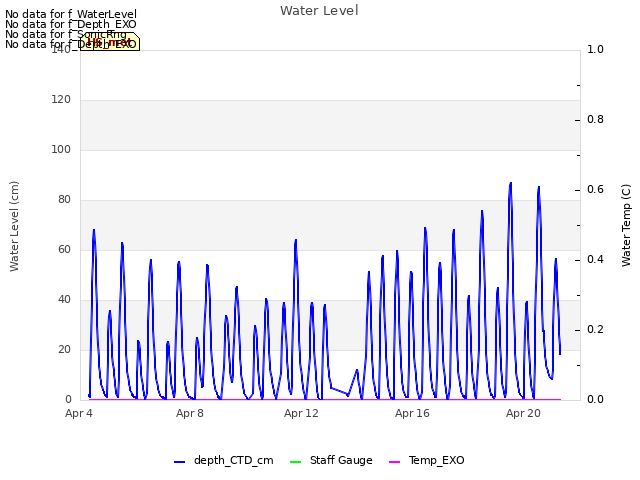Click the Apr 20 date tick label

(523, 413)
